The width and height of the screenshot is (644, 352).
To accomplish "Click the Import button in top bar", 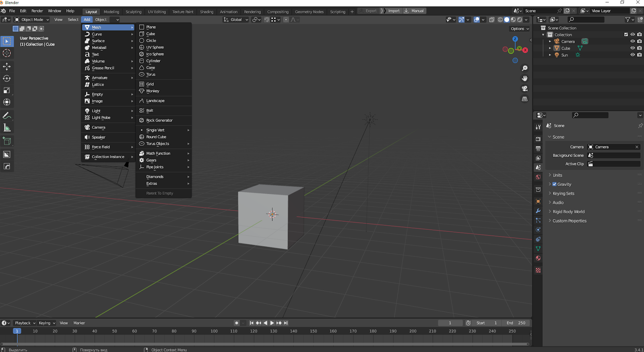I will [394, 11].
